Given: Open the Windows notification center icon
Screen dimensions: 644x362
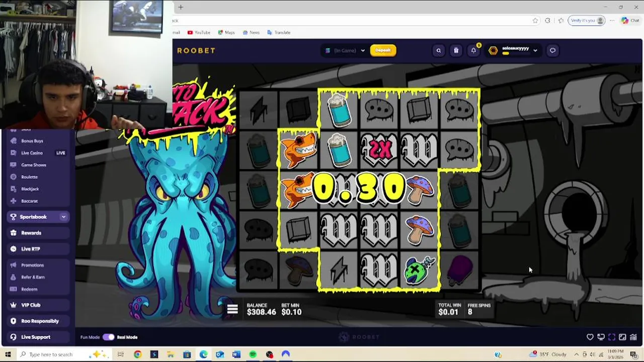Looking at the screenshot, I should click(x=633, y=354).
